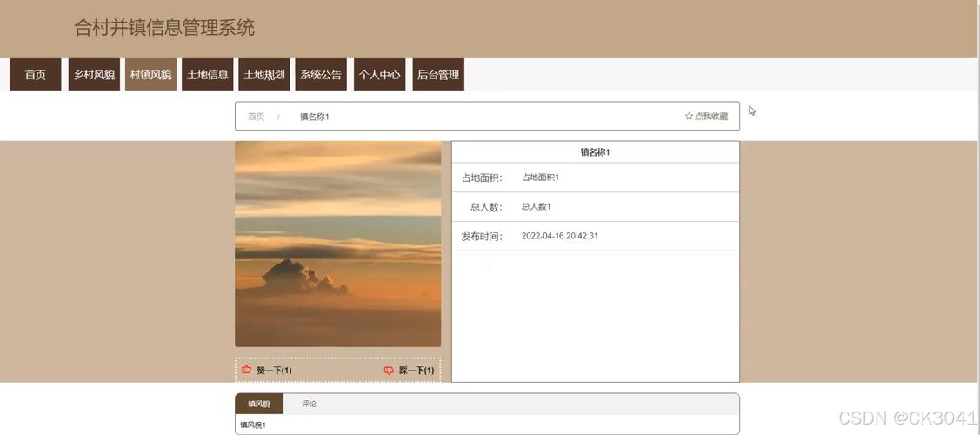Select the 村镇风貌 navigation item
The width and height of the screenshot is (980, 435).
point(150,75)
